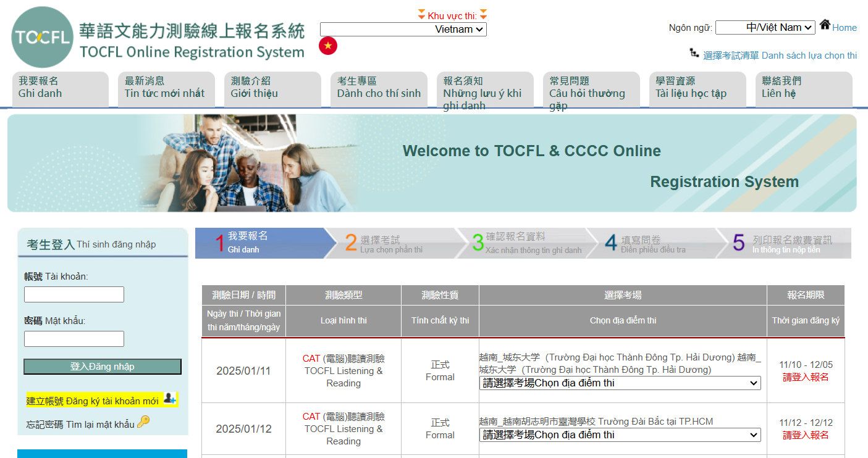Open the test location dropdown for 2025/01/12
The image size is (868, 458).
(x=620, y=435)
